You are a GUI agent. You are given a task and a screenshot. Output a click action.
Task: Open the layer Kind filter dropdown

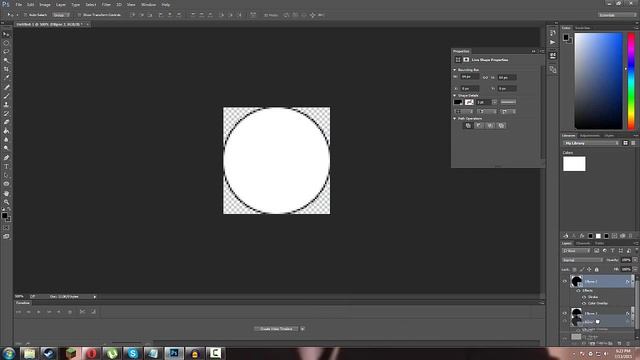(x=576, y=251)
